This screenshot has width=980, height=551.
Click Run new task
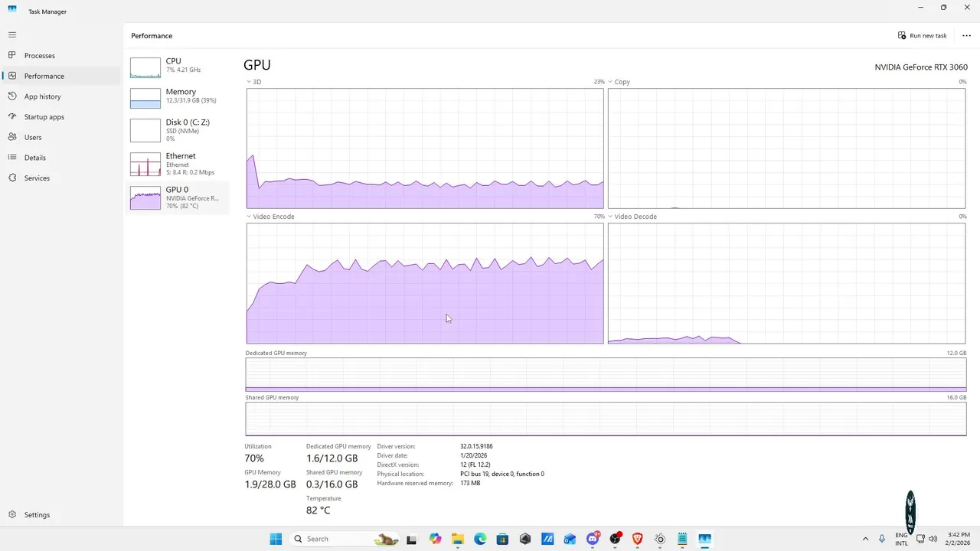pos(923,35)
